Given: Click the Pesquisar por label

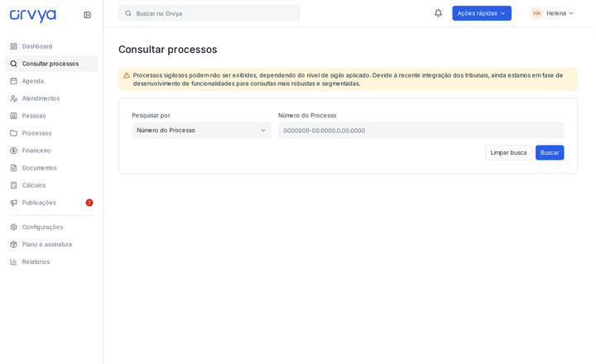Looking at the screenshot, I should point(151,116).
